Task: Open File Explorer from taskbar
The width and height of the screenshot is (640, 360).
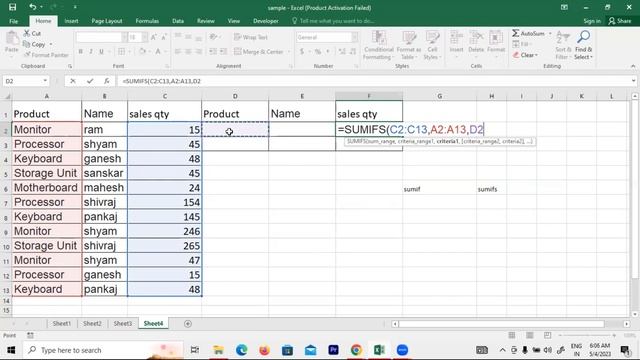Action: (218, 350)
